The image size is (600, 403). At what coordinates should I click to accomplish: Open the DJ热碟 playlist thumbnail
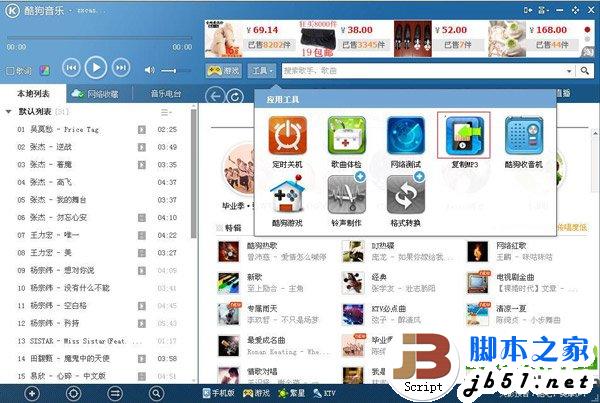click(353, 251)
